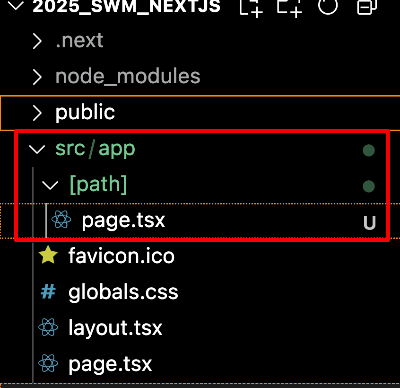The width and height of the screenshot is (400, 388).
Task: Collapse all folders using the header icon
Action: 366,7
